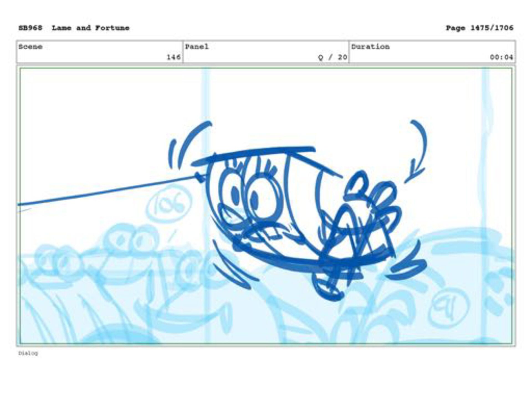Select the 'Scene' header label
Viewport: 532px width, 412px height.
(30, 47)
